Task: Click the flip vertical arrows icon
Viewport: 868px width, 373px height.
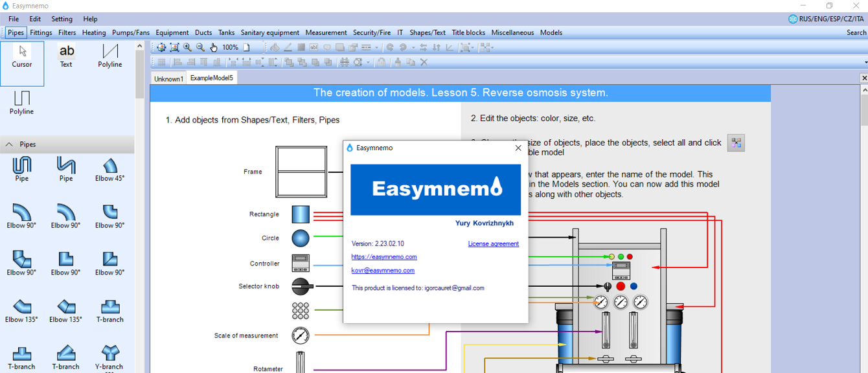Action: [437, 47]
